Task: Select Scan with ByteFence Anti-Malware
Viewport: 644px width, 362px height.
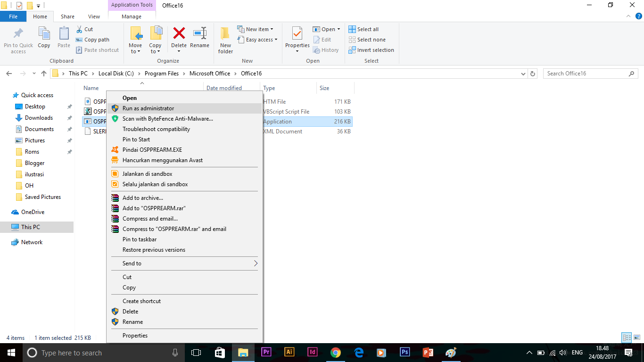Action: coord(184,119)
